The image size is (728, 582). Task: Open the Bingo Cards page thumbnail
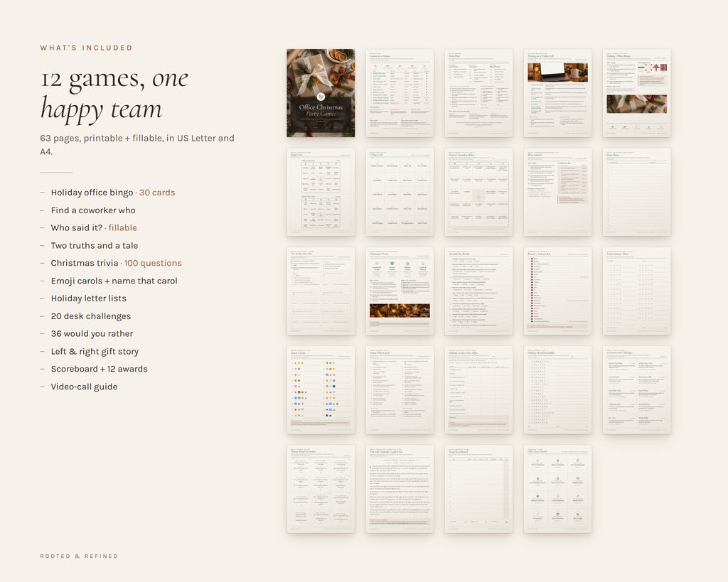tap(321, 192)
